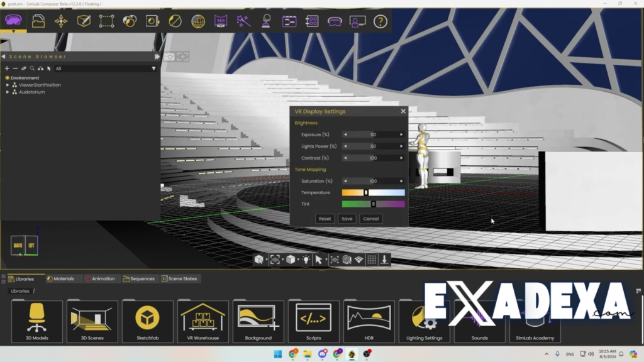
Task: Select the VR headset mode icon
Action: click(x=334, y=21)
